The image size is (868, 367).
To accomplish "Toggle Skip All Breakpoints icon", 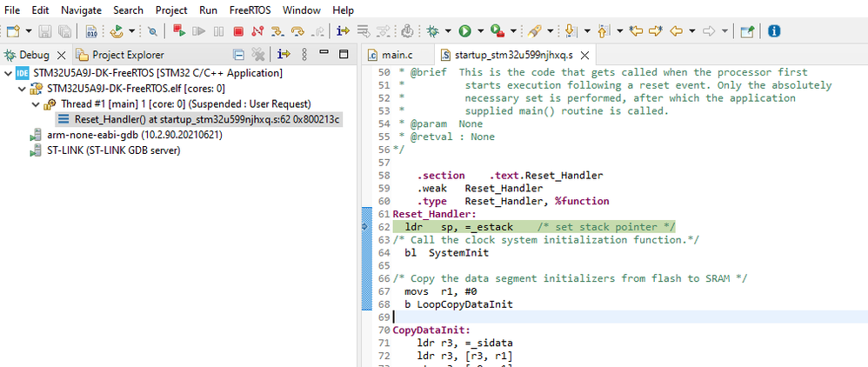I will point(153,31).
